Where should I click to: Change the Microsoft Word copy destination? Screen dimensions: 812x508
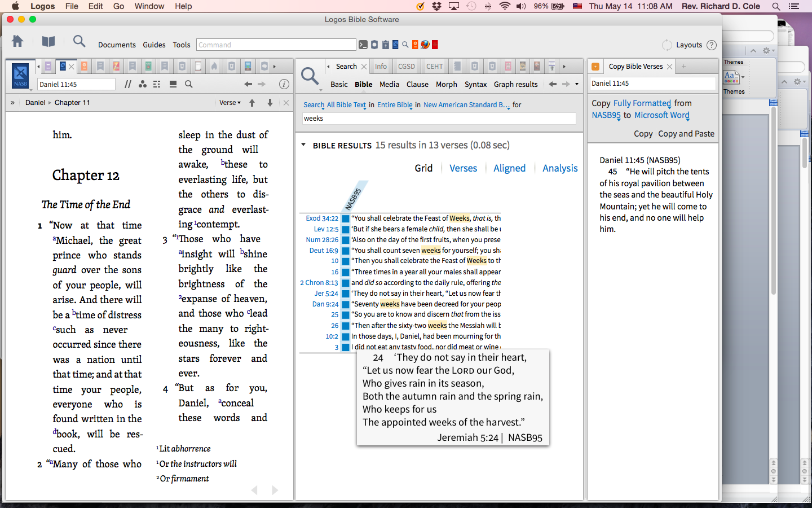coord(662,115)
